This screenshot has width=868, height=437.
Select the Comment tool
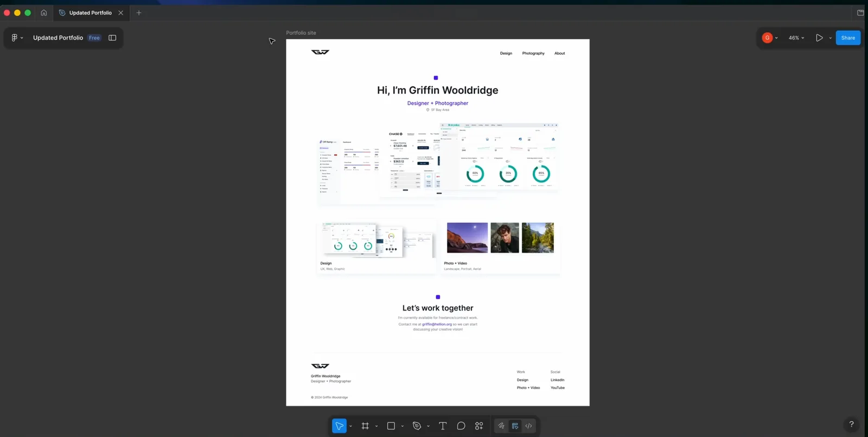click(x=461, y=426)
